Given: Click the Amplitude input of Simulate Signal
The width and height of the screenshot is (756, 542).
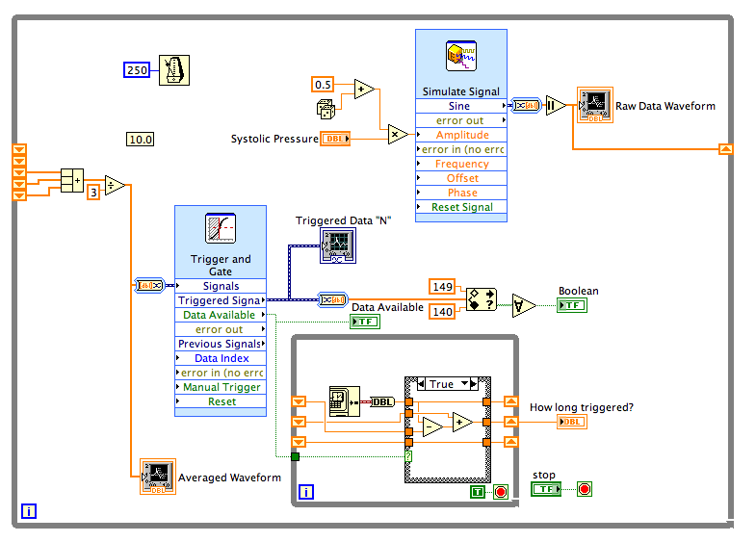Looking at the screenshot, I should point(461,135).
